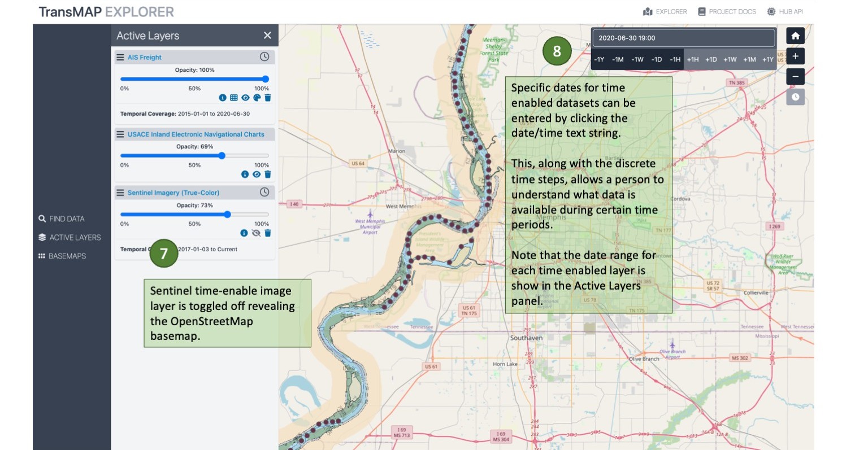
Task: Click the USACE Inland Electronic Navigational Charts title
Action: 196,134
